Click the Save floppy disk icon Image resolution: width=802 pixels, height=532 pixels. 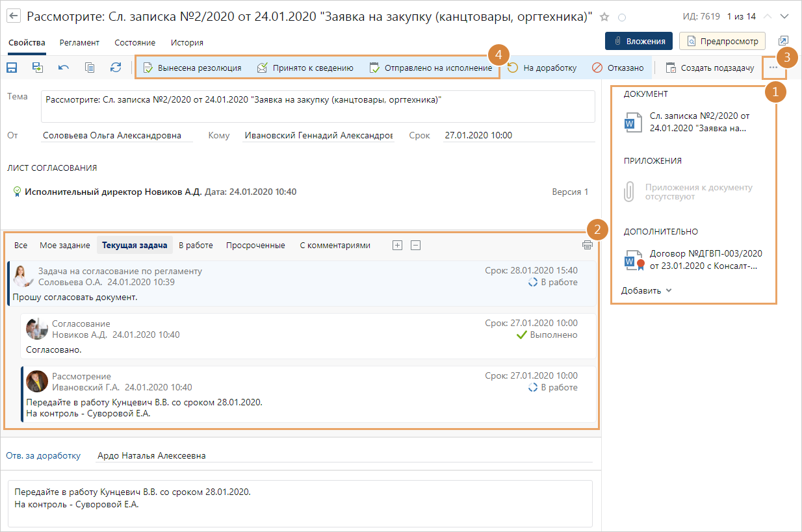coord(12,68)
